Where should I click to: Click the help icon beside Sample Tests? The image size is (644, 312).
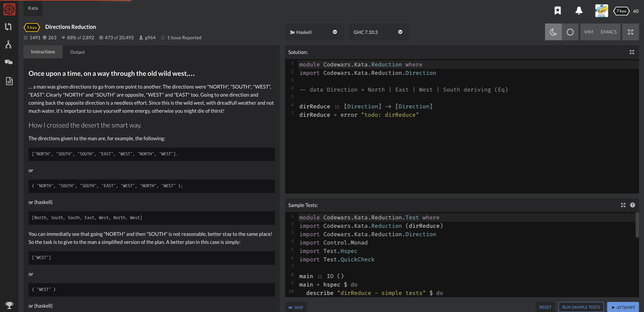[633, 205]
